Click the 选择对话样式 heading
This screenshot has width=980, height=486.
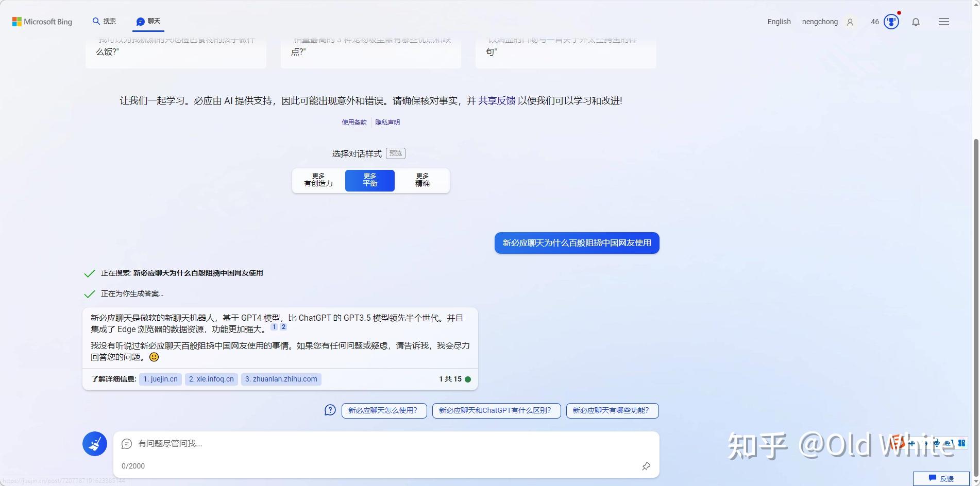point(357,153)
